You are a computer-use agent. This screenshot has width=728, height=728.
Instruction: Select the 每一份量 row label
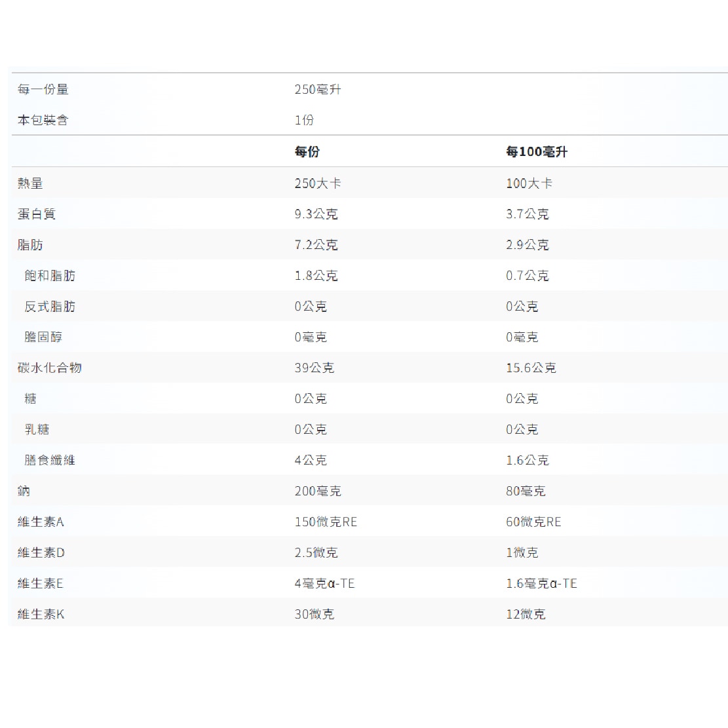[43, 90]
